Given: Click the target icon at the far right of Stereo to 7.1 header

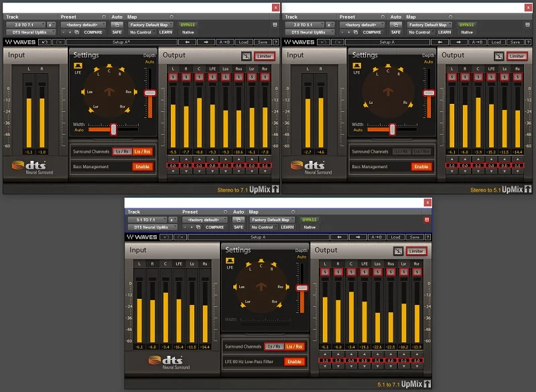Looking at the screenshot, I should [275, 25].
